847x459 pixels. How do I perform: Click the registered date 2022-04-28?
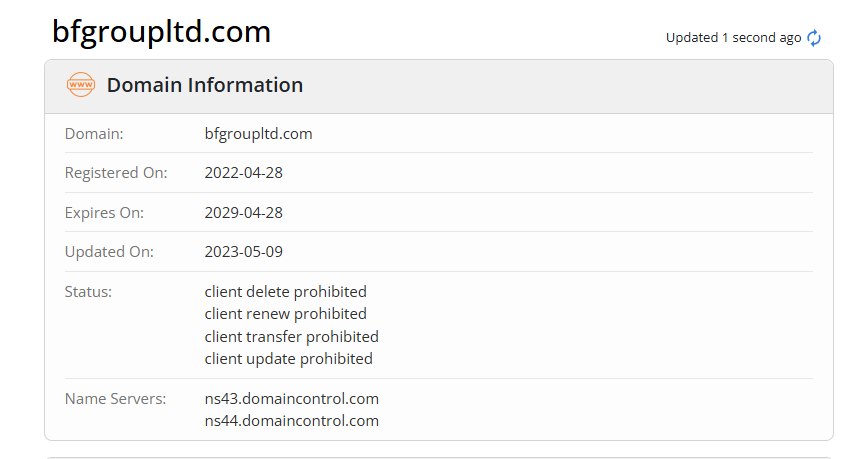pos(243,172)
